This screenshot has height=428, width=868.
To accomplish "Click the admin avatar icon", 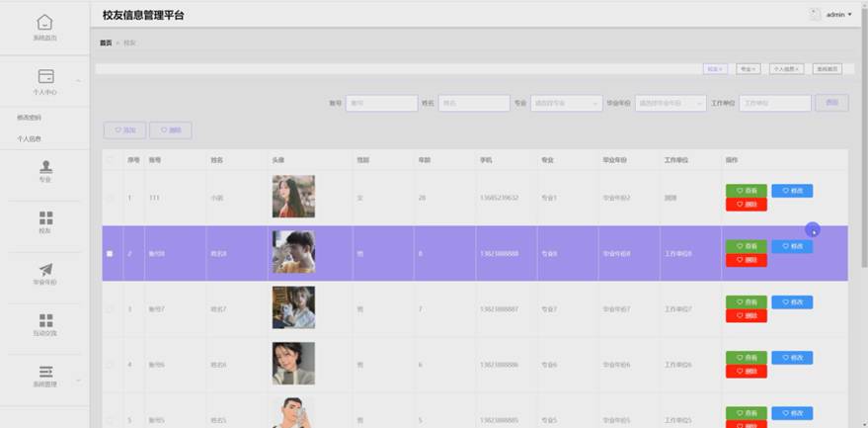I will click(x=815, y=15).
